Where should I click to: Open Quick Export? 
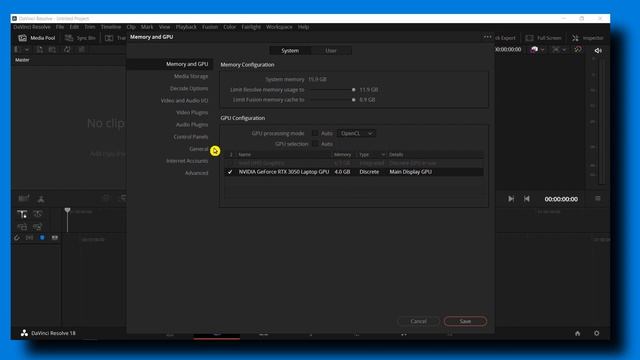(x=505, y=38)
